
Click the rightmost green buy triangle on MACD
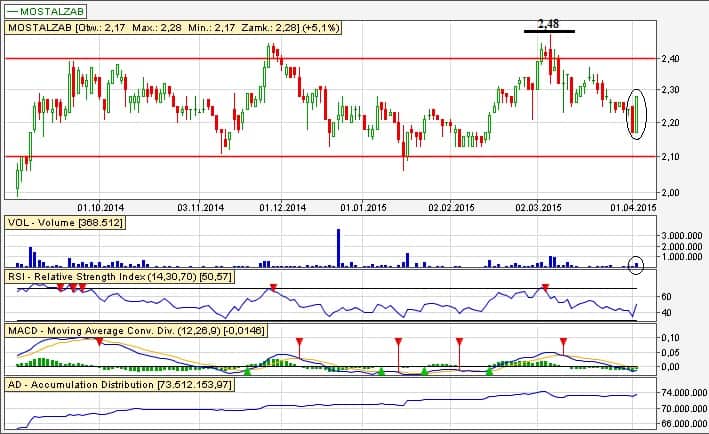(x=489, y=371)
